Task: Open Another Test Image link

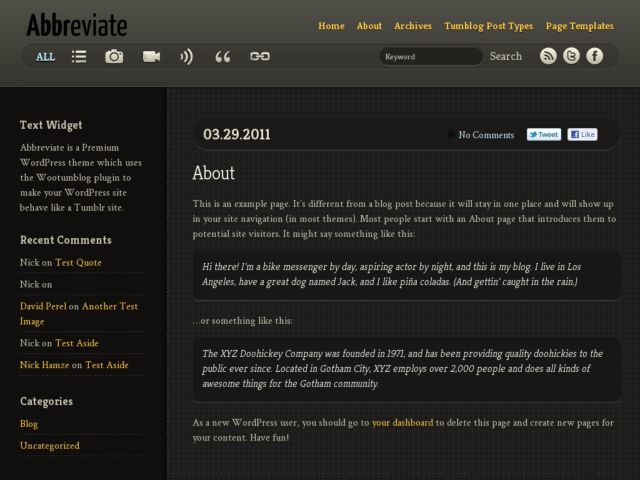Action: coord(79,313)
